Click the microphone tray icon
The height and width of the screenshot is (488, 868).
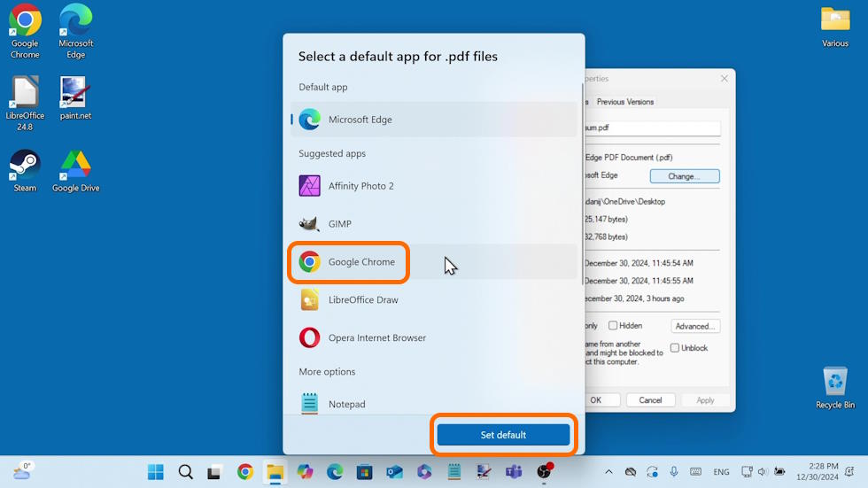click(674, 472)
